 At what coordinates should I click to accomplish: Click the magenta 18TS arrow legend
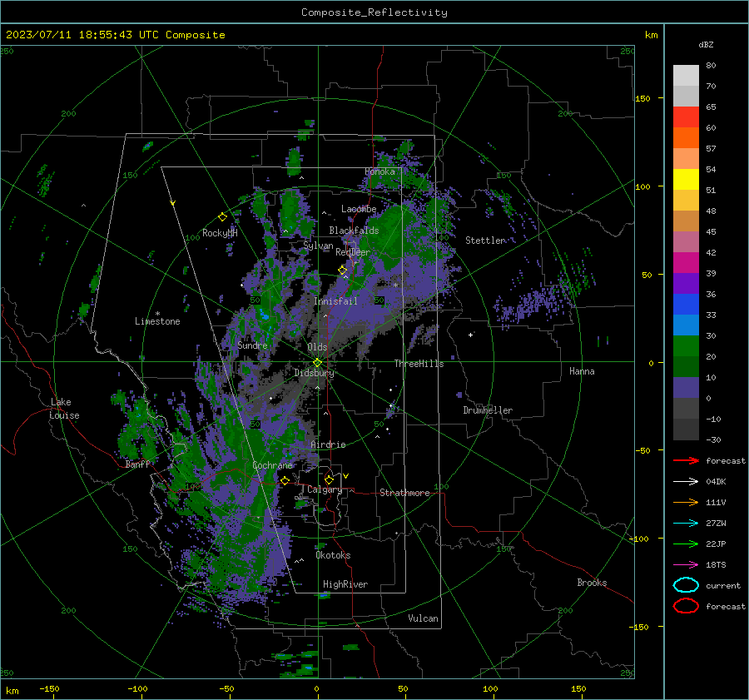coord(686,565)
